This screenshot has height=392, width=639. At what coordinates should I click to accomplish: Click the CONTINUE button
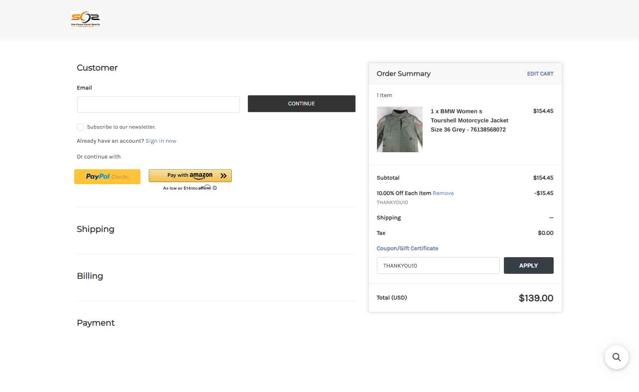(302, 104)
